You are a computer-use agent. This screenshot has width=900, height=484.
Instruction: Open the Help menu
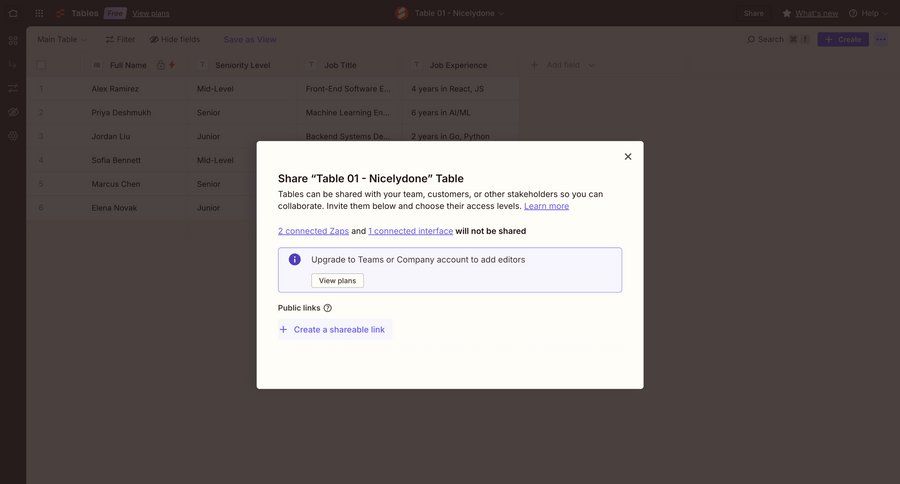pyautogui.click(x=868, y=13)
